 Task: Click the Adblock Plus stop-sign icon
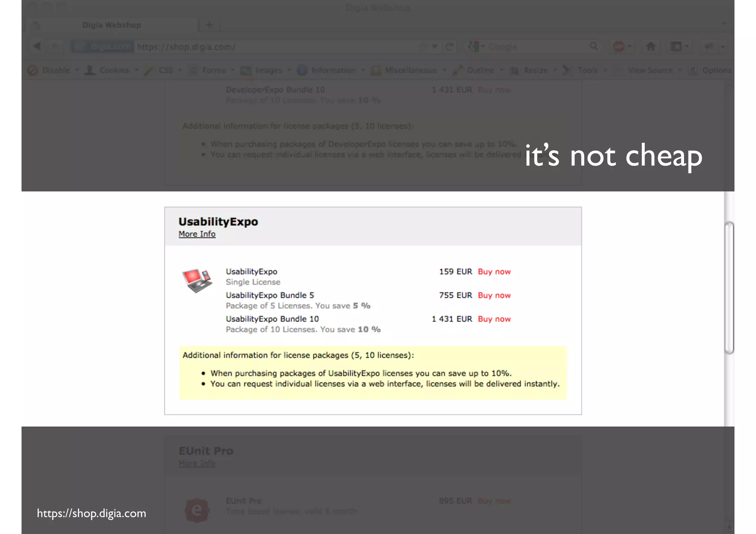click(619, 46)
